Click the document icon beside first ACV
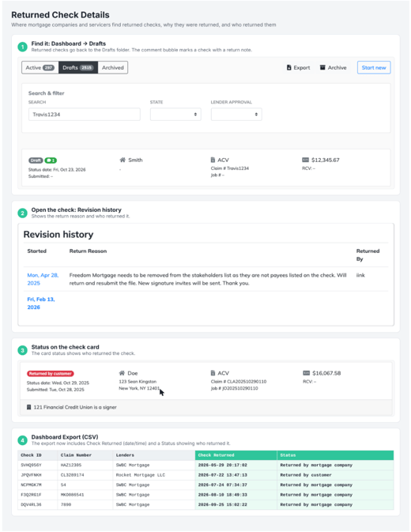The width and height of the screenshot is (411, 532). (213, 160)
